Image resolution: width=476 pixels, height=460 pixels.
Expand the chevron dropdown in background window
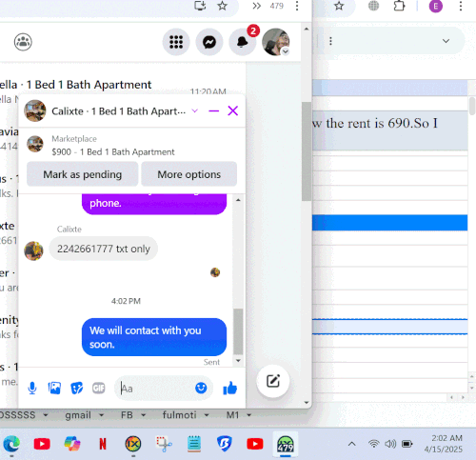(446, 41)
